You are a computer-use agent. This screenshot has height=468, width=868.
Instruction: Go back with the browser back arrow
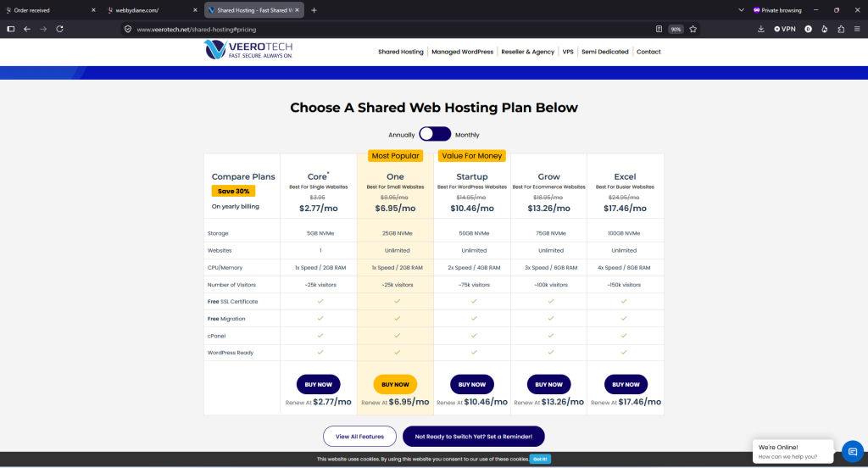click(x=27, y=29)
